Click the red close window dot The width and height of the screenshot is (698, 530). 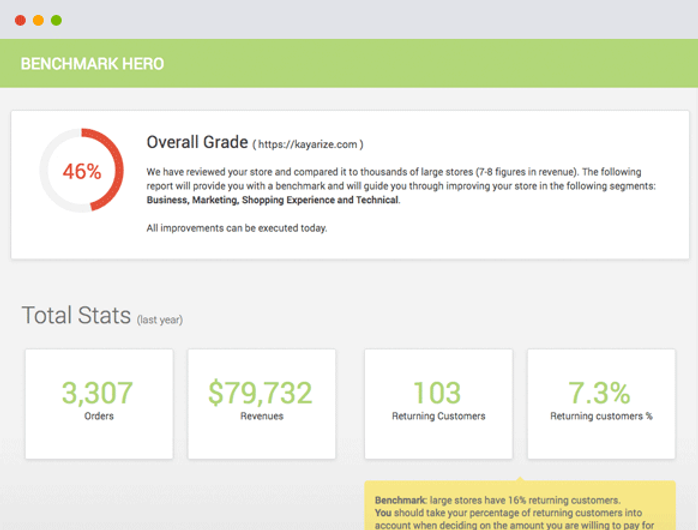point(20,20)
